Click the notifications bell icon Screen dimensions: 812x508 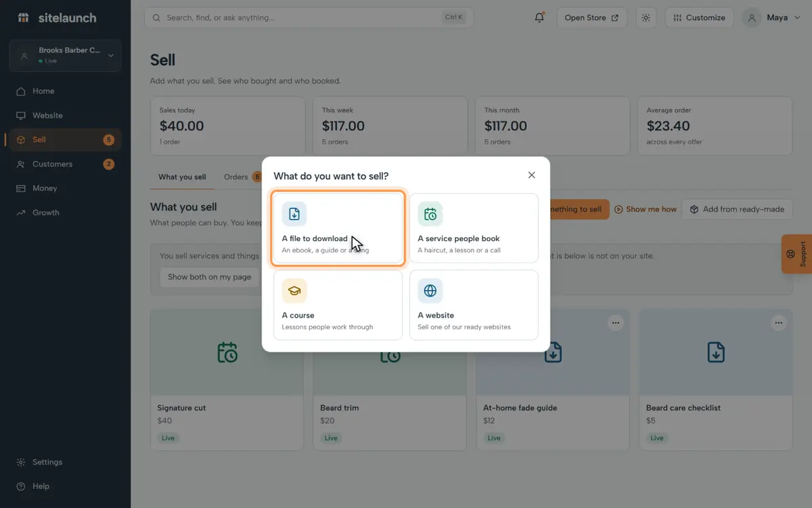coord(539,18)
